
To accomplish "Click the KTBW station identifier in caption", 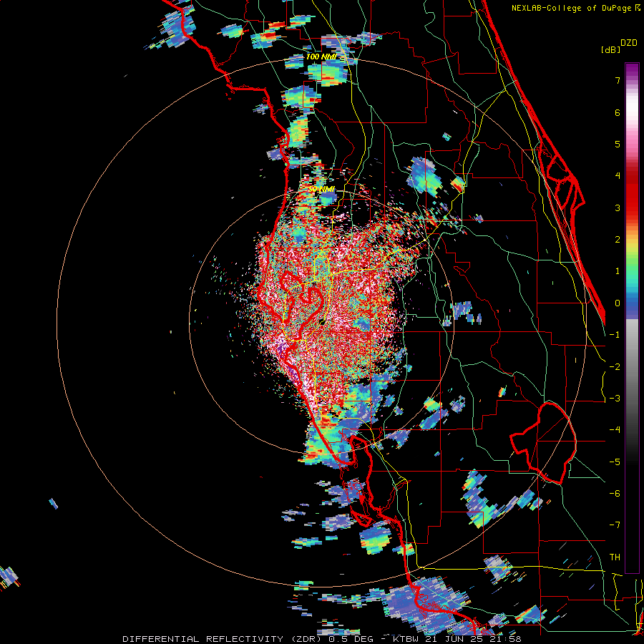I will click(406, 639).
